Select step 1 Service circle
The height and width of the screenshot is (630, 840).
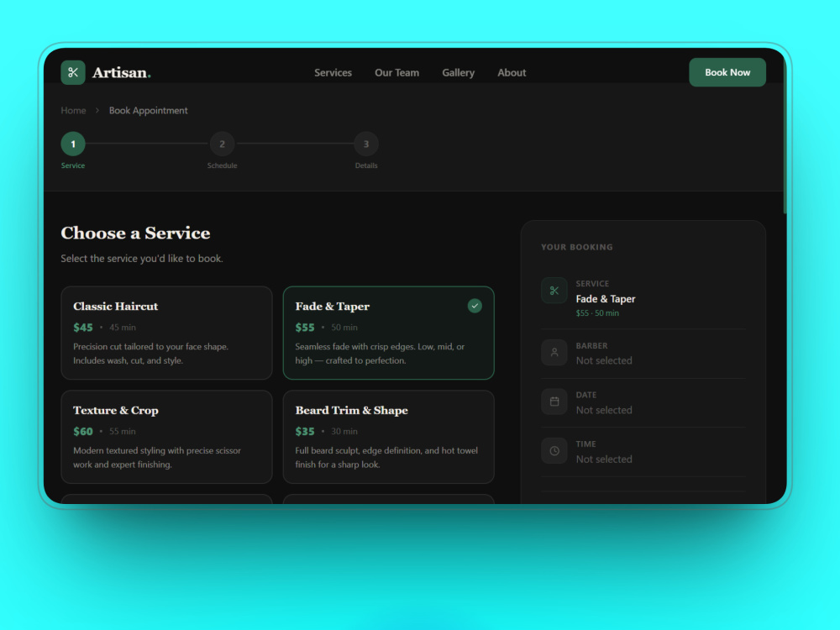73,144
